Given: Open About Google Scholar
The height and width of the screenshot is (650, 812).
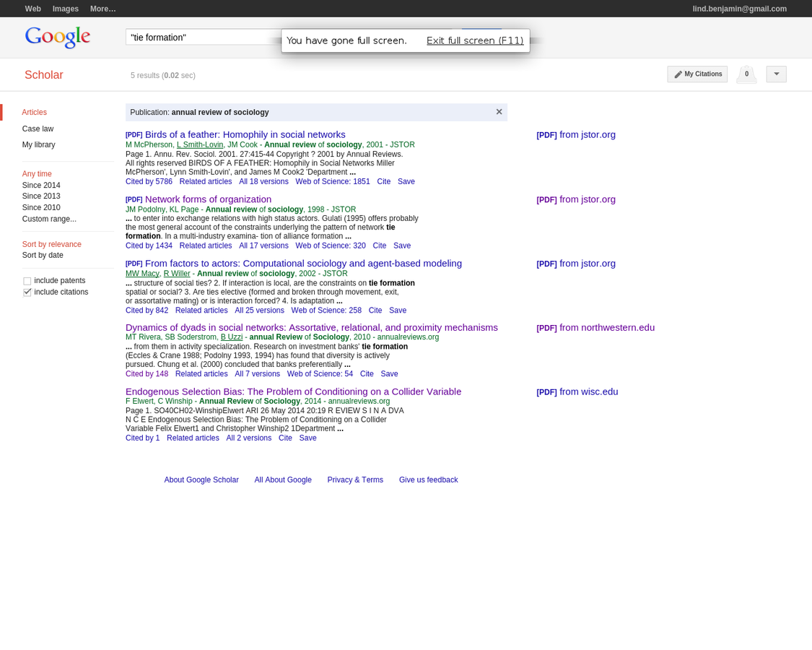Looking at the screenshot, I should pos(201,480).
